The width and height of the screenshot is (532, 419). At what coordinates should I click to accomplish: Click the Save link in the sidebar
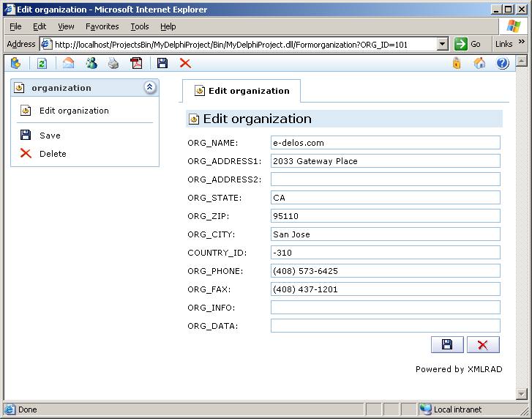[x=50, y=136]
